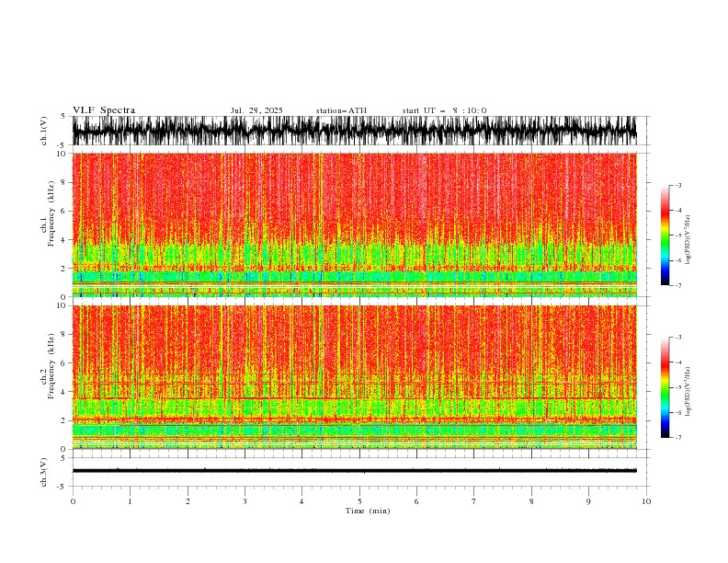Click the ch.2 PSD color bar
The height and width of the screenshot is (563, 728).
[665, 387]
